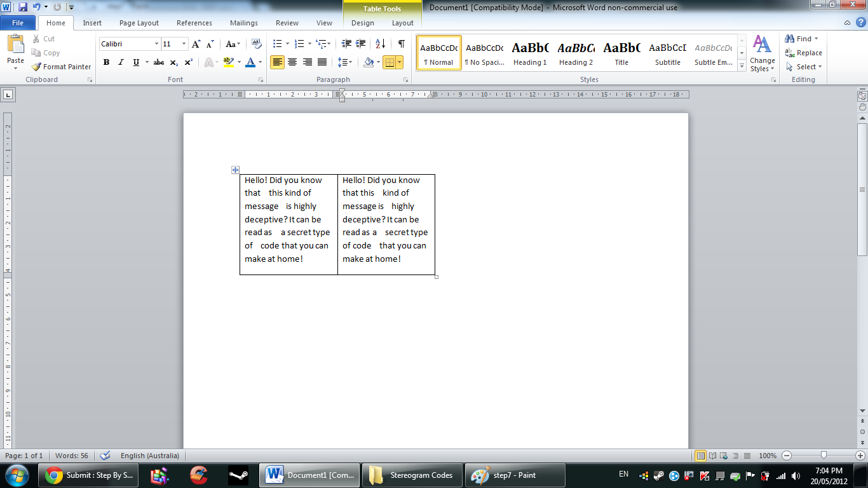
Task: Apply strikethrough formatting
Action: (158, 62)
